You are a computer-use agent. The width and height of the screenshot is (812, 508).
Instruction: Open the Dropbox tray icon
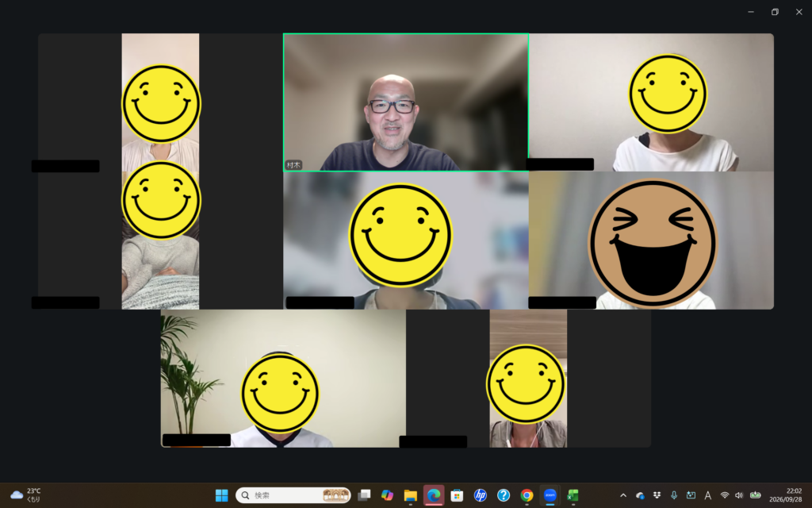tap(657, 495)
